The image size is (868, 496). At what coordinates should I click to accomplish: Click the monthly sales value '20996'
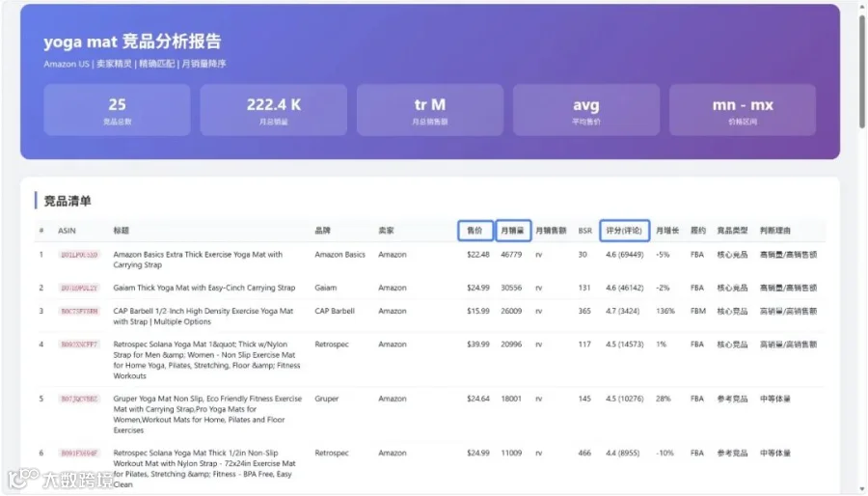[x=511, y=344]
